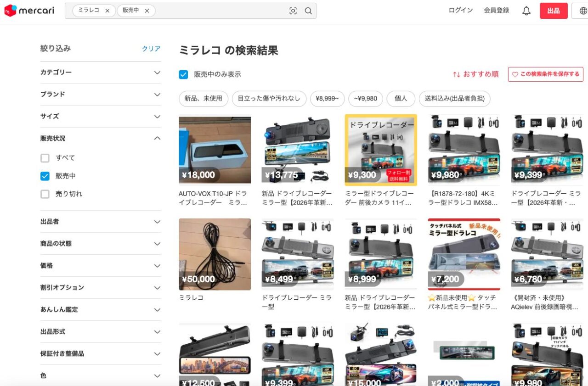The image size is (588, 386).
Task: Select the 新品、未使用 filter chip
Action: coord(203,99)
